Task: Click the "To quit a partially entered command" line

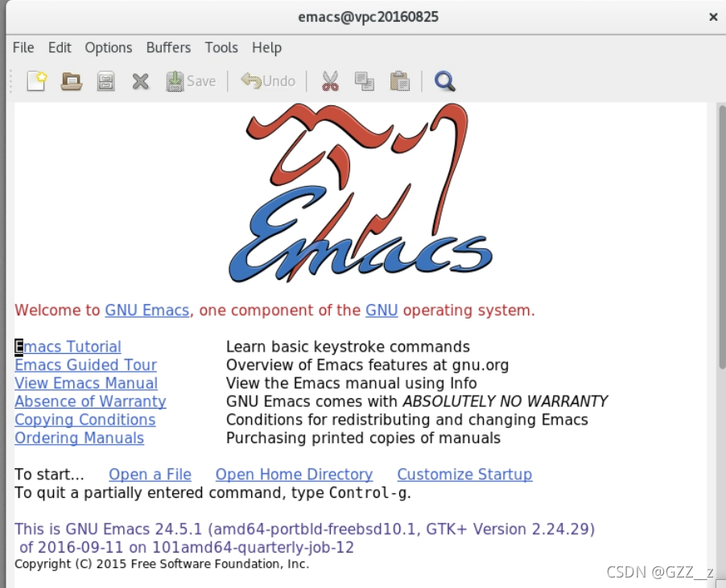Action: coord(212,493)
